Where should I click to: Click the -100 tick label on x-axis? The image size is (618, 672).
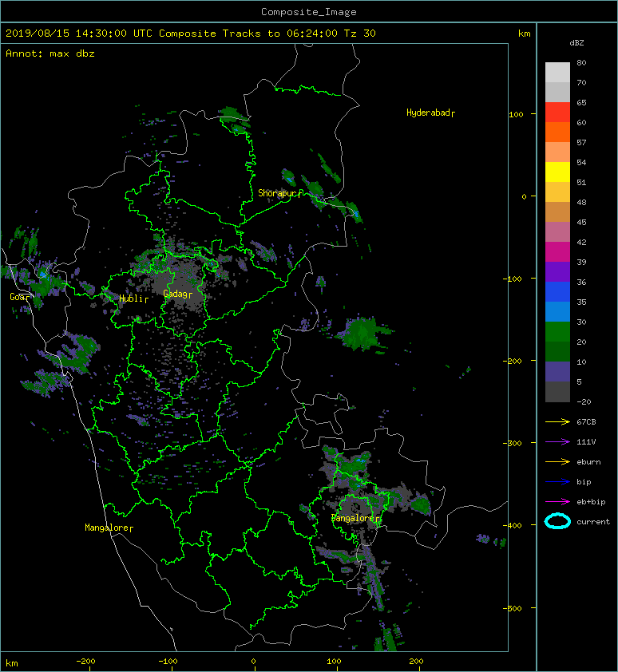click(x=168, y=662)
